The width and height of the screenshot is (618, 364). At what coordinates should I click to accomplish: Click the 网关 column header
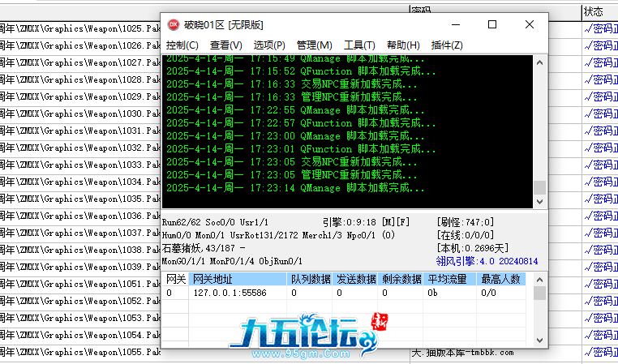pyautogui.click(x=175, y=279)
